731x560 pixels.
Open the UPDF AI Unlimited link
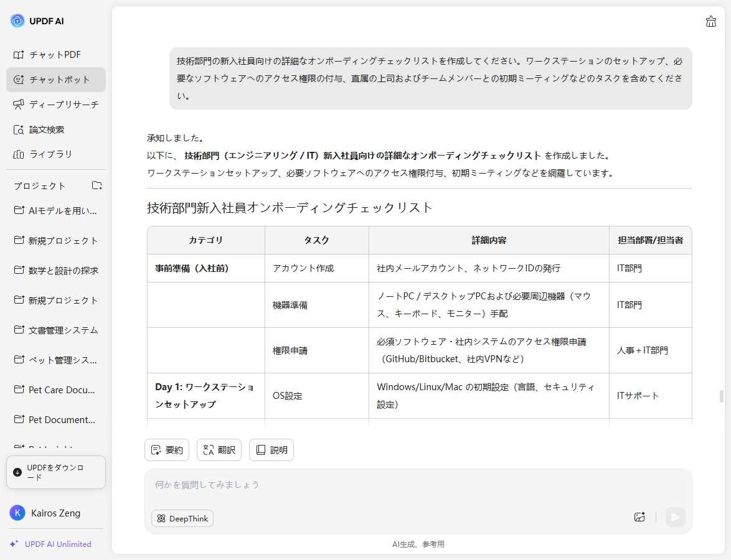[58, 544]
